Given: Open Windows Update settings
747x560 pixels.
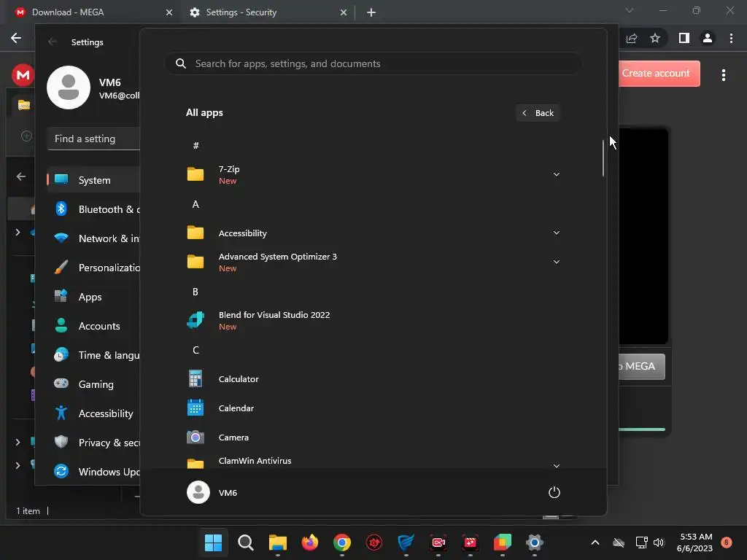Looking at the screenshot, I should (93, 472).
